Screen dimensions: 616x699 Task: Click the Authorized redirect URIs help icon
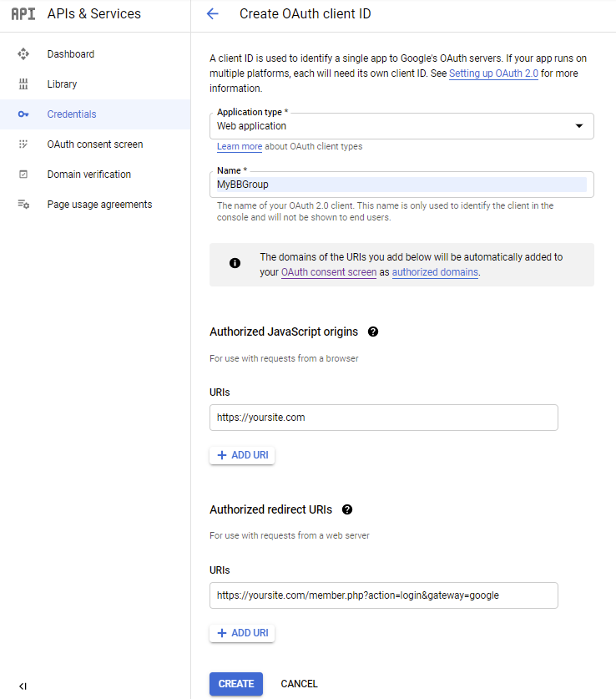(347, 509)
